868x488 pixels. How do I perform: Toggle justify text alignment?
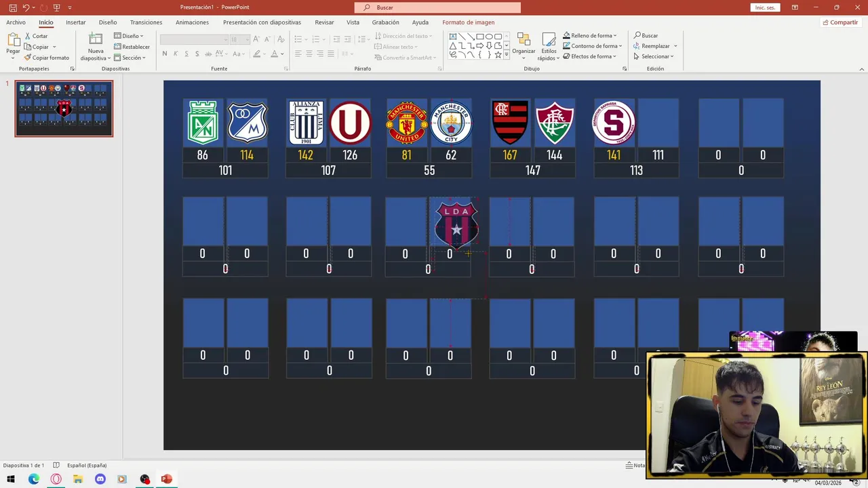pyautogui.click(x=330, y=54)
